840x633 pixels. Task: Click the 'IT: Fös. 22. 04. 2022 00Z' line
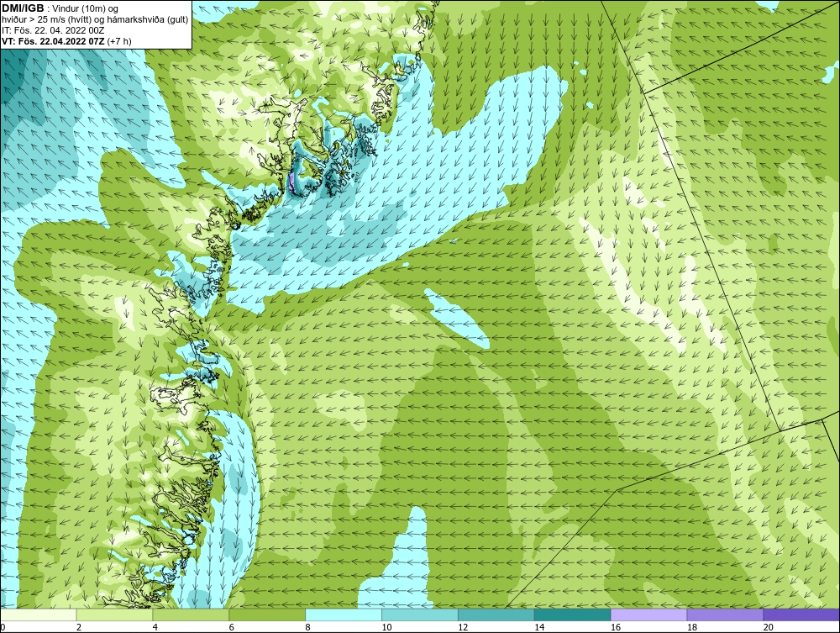click(x=52, y=30)
